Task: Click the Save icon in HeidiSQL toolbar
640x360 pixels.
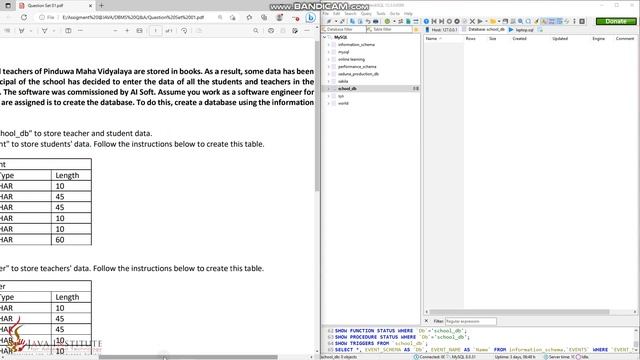Action: click(505, 21)
